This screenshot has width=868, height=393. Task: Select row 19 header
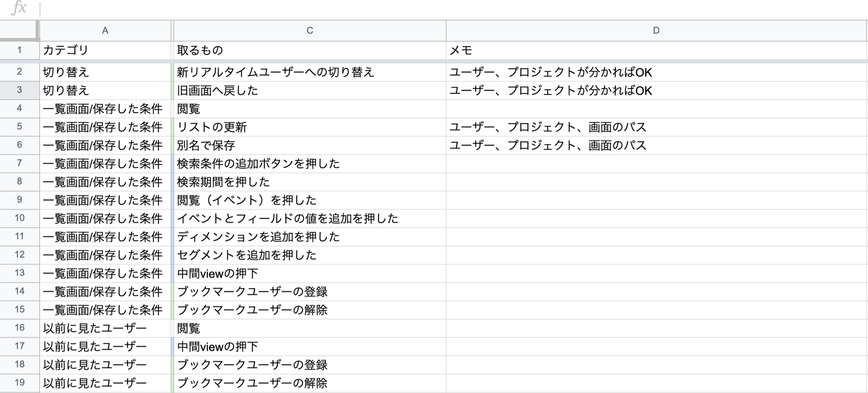19,383
